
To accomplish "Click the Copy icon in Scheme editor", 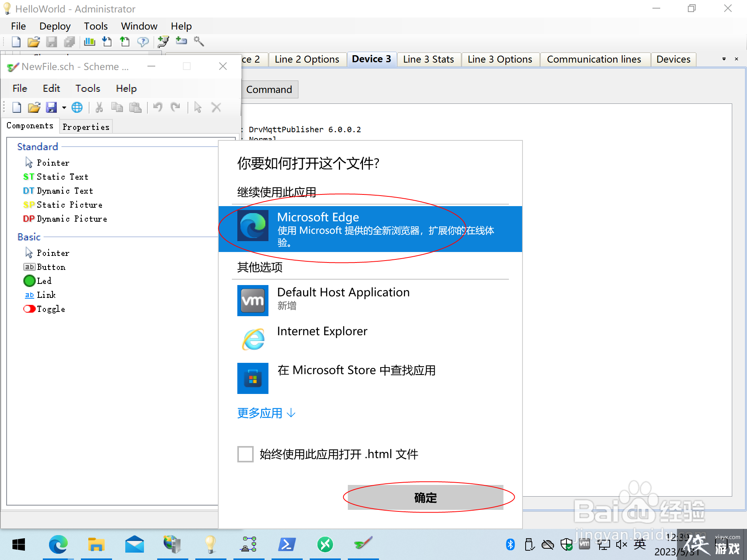I will [x=117, y=107].
